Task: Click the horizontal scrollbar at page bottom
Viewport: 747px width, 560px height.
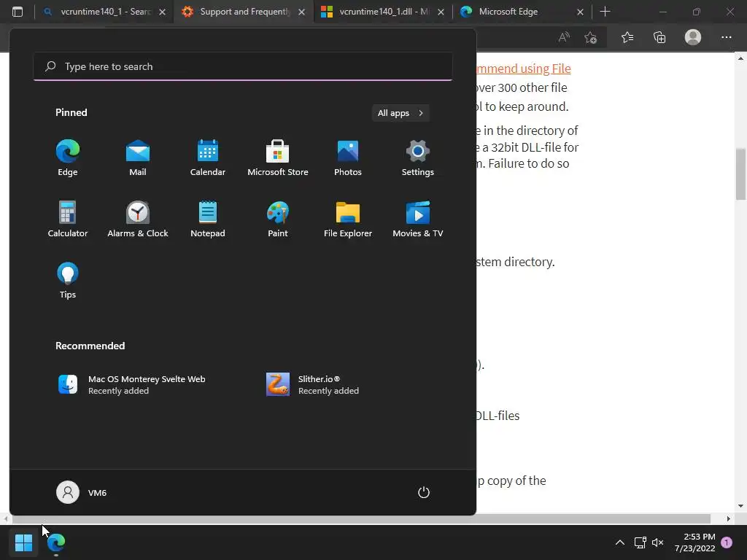Action: [360, 518]
